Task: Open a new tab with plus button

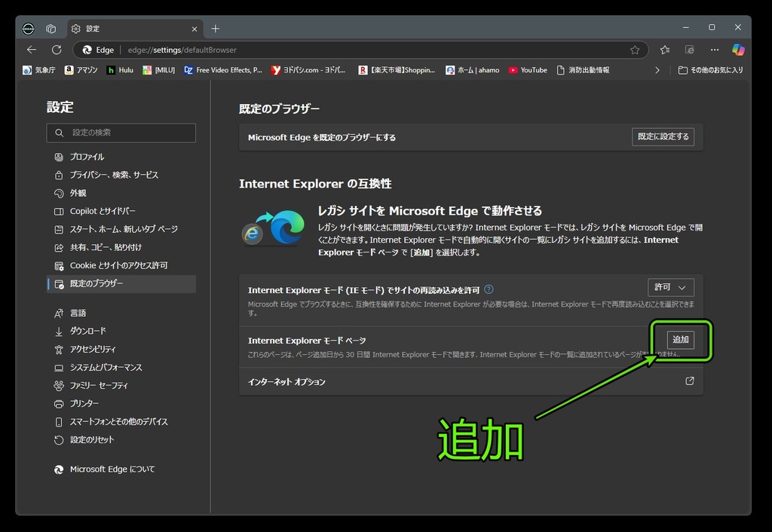Action: coord(215,29)
